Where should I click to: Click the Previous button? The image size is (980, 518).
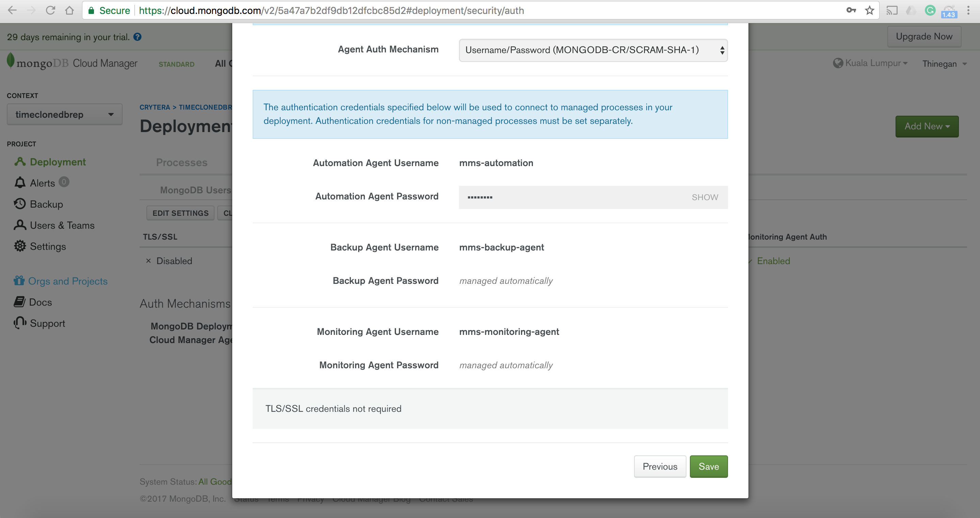click(x=660, y=466)
